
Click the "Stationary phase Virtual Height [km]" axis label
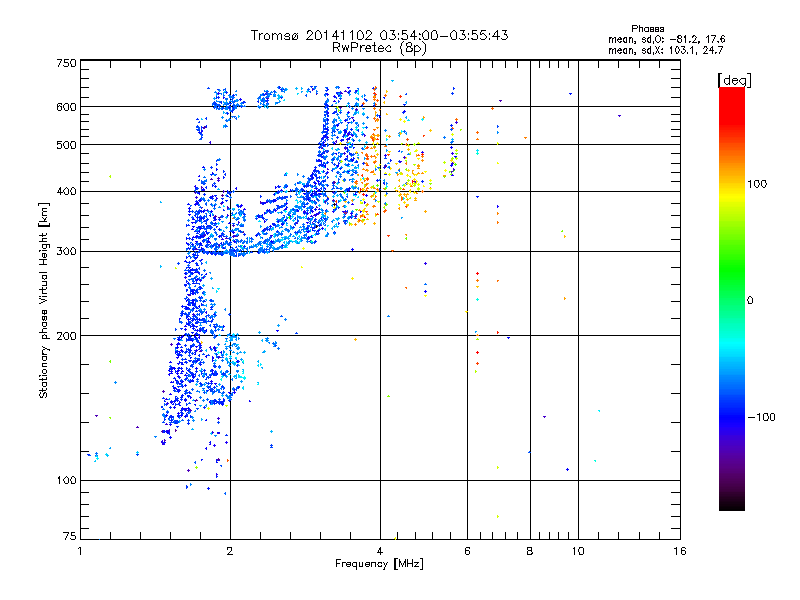44,300
